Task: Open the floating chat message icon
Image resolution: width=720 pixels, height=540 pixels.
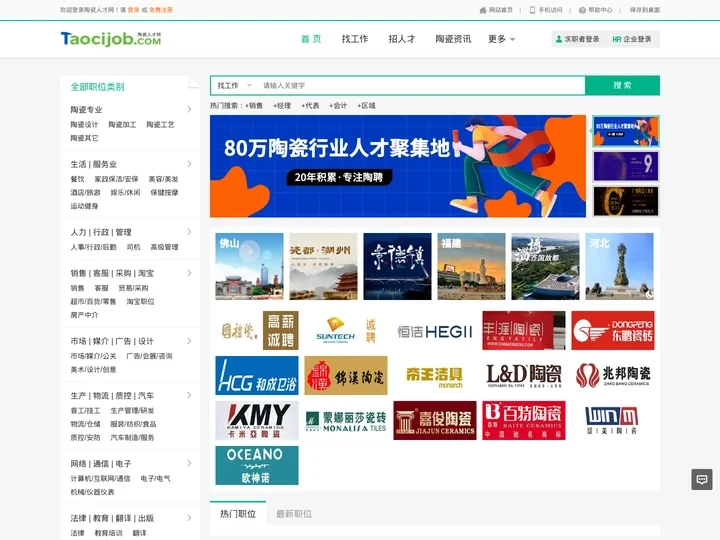Action: click(x=702, y=479)
